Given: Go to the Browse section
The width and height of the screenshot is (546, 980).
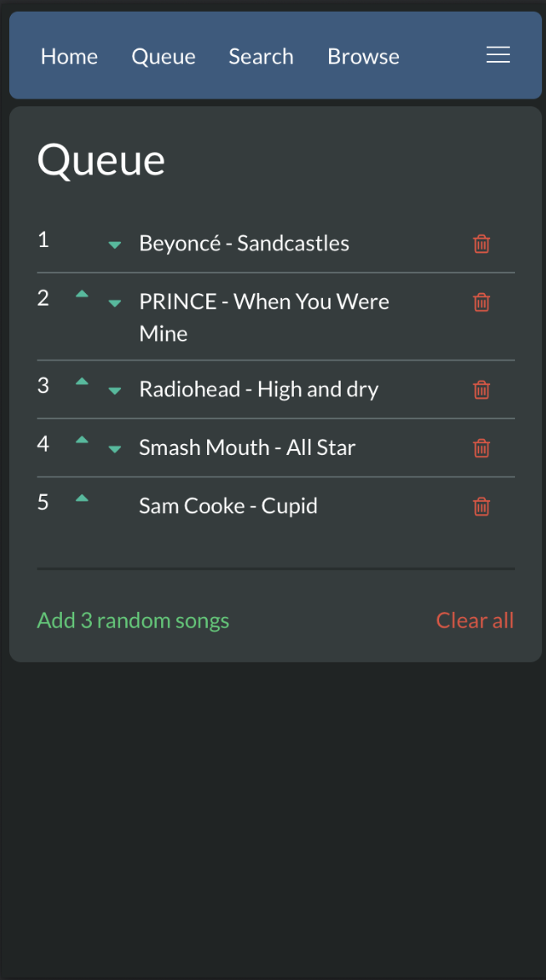Looking at the screenshot, I should click(363, 56).
